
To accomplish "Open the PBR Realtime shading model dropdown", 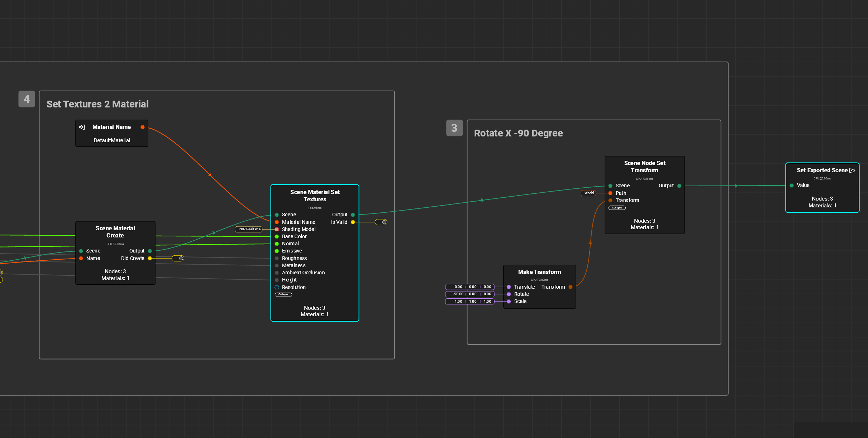I will [x=249, y=229].
